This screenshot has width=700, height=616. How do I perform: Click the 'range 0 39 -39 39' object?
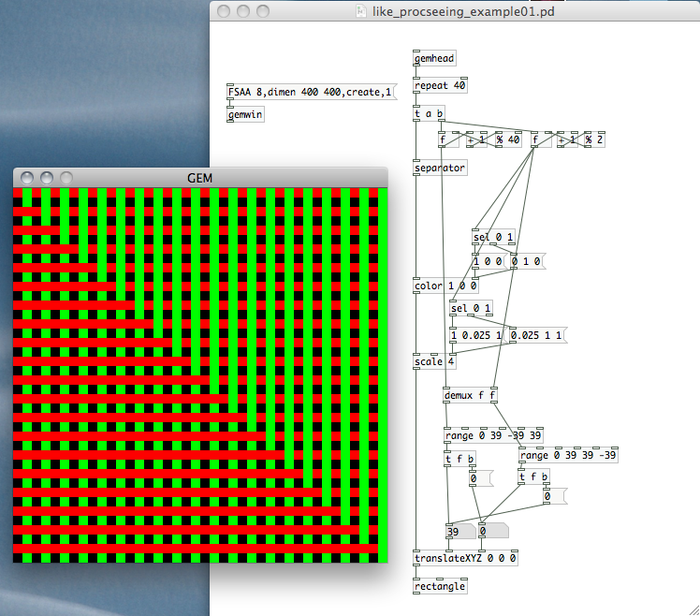(x=493, y=435)
